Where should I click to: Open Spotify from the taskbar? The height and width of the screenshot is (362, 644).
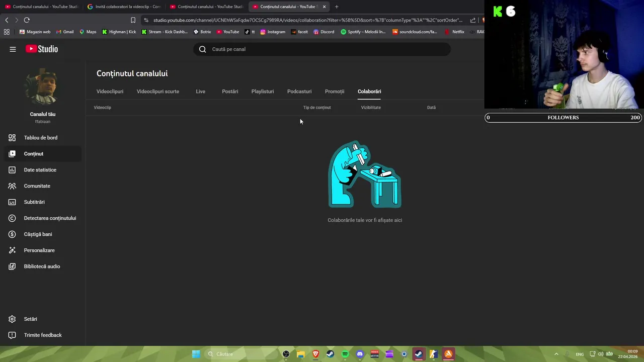click(345, 354)
